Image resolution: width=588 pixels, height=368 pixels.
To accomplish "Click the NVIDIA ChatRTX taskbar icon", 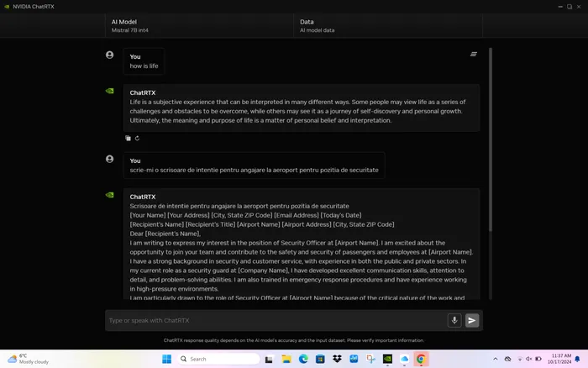I will [387, 359].
